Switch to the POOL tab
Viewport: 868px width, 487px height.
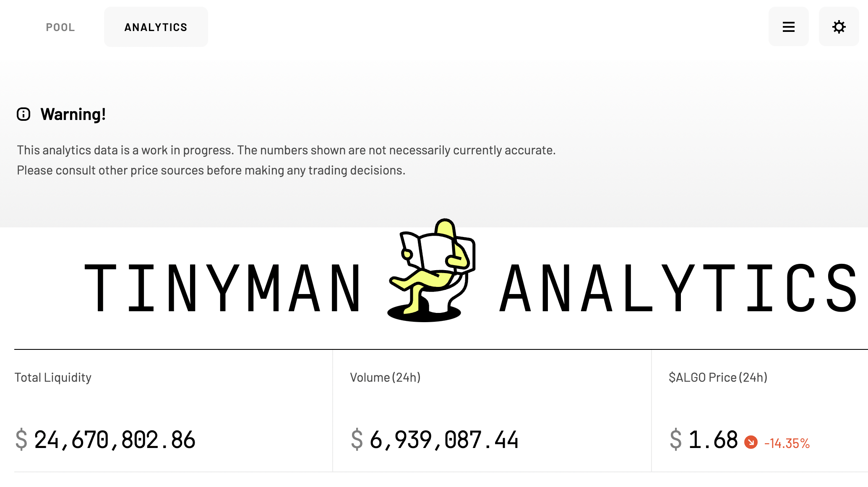click(60, 27)
